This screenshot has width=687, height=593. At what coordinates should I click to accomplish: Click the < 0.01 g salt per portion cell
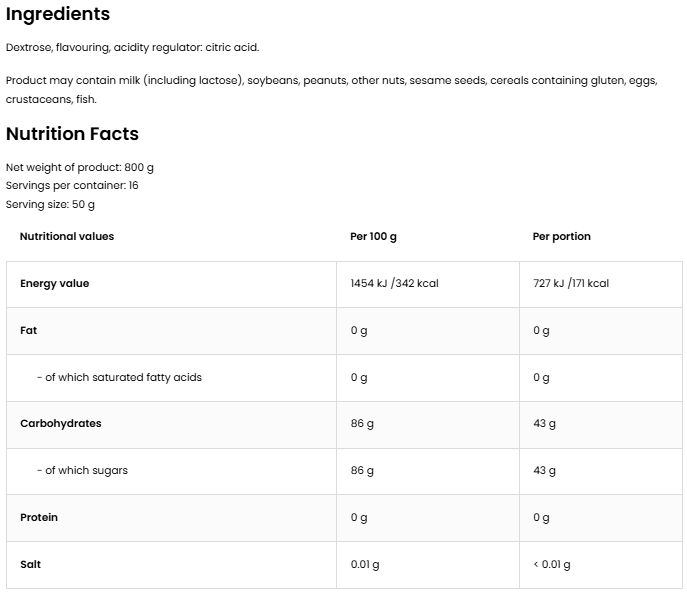click(x=552, y=565)
